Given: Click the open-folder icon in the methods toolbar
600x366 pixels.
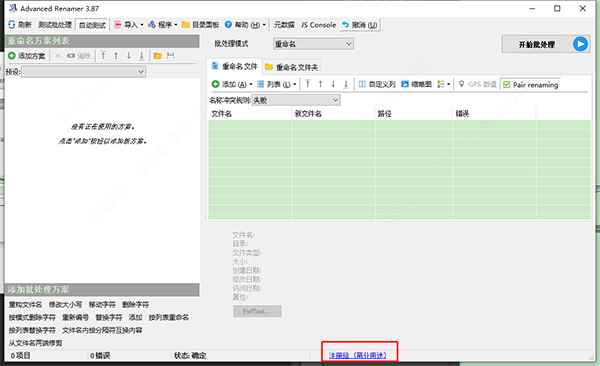Looking at the screenshot, I should tap(157, 56).
